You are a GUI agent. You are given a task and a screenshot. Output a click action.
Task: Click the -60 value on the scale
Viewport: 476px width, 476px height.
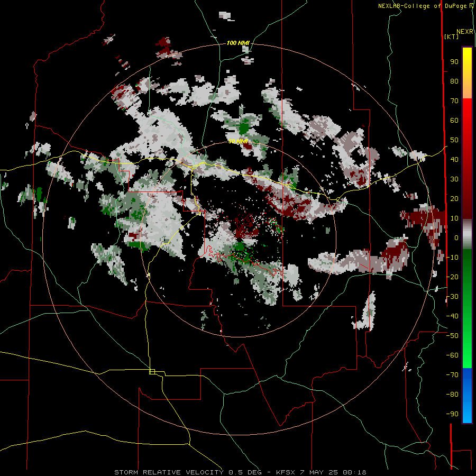[x=452, y=355]
